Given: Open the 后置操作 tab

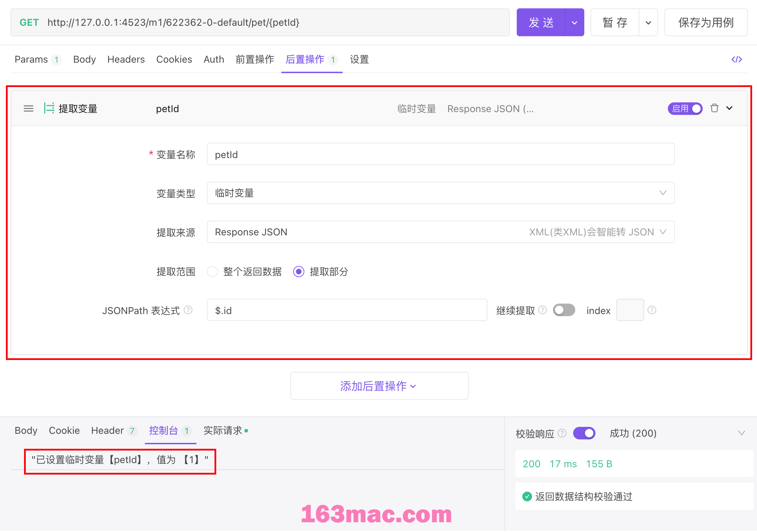Looking at the screenshot, I should pos(312,60).
